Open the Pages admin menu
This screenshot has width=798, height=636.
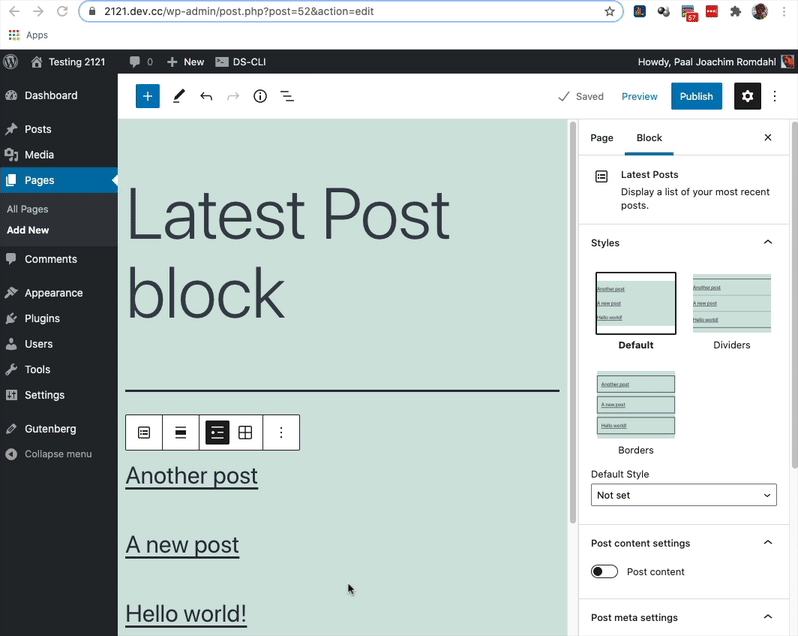[59, 180]
